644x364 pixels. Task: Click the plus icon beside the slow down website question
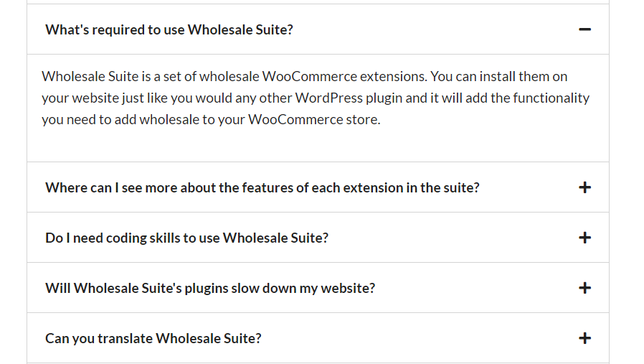[584, 288]
